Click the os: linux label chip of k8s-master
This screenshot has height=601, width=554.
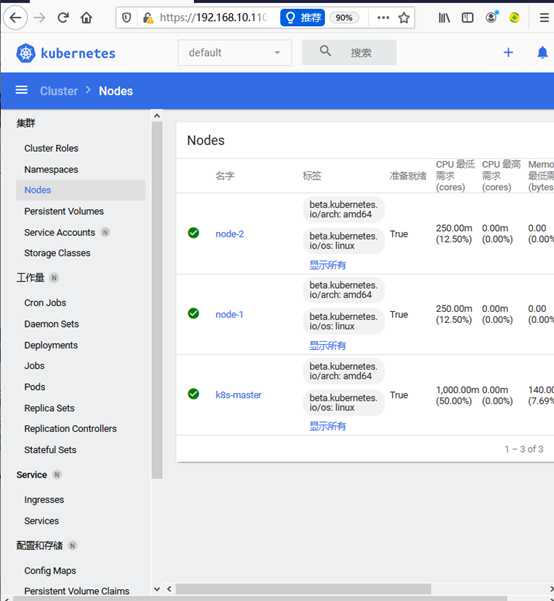click(x=344, y=403)
